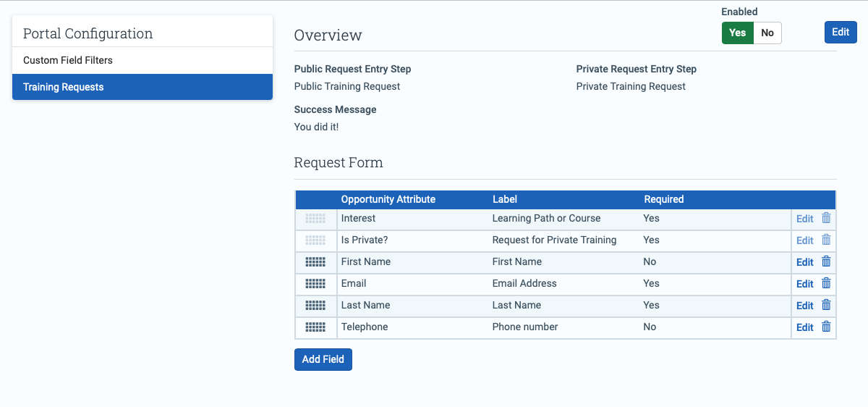Click the Add Field button
This screenshot has width=868, height=407.
[x=323, y=359]
